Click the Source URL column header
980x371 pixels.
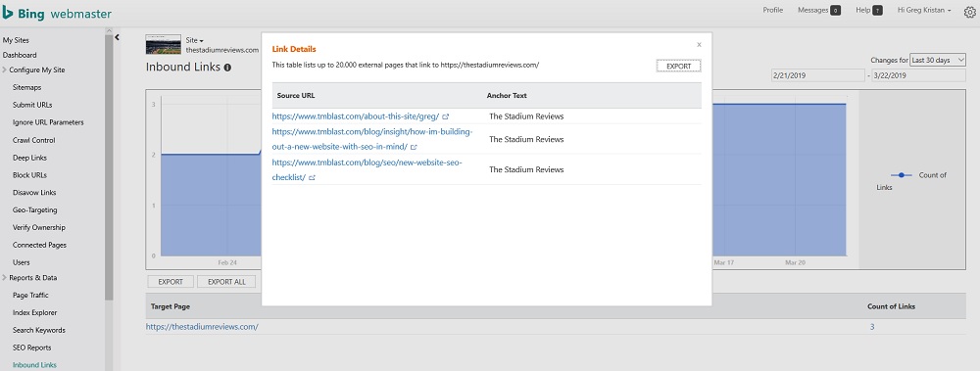296,96
